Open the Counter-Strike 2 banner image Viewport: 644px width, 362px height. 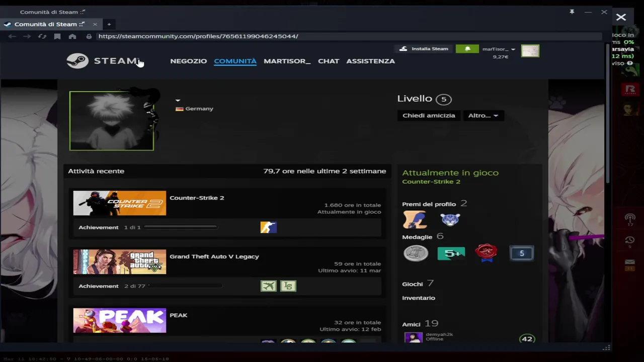coord(119,203)
